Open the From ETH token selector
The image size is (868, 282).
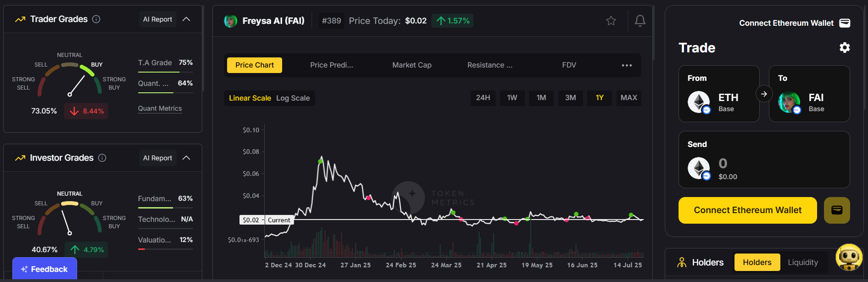[x=719, y=94]
